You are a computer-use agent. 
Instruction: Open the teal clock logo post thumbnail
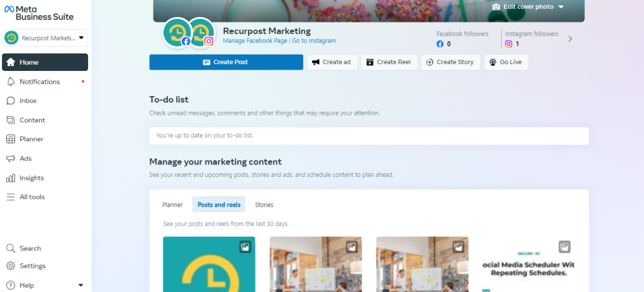209,264
